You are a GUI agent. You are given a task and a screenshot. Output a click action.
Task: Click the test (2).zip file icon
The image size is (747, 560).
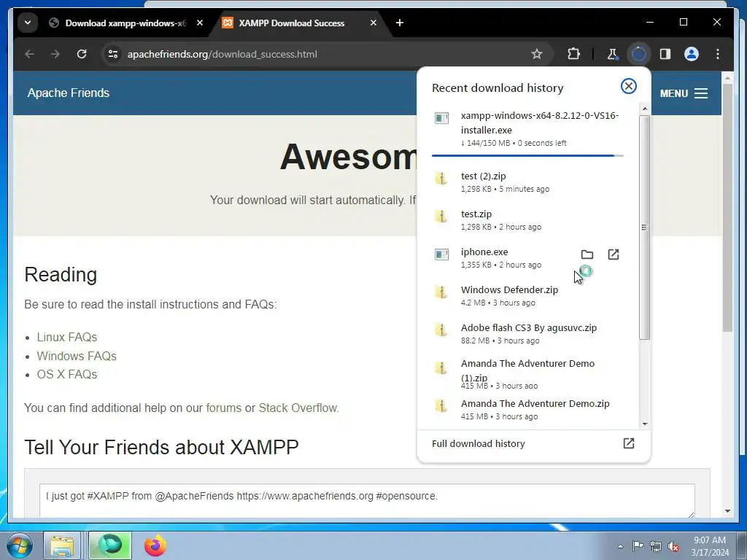(x=441, y=179)
